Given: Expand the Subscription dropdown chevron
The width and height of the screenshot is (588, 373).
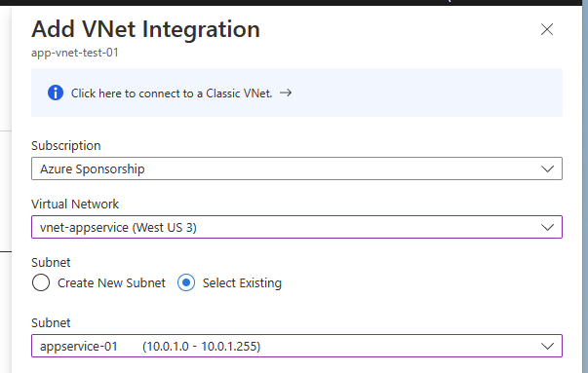Looking at the screenshot, I should pyautogui.click(x=547, y=168).
